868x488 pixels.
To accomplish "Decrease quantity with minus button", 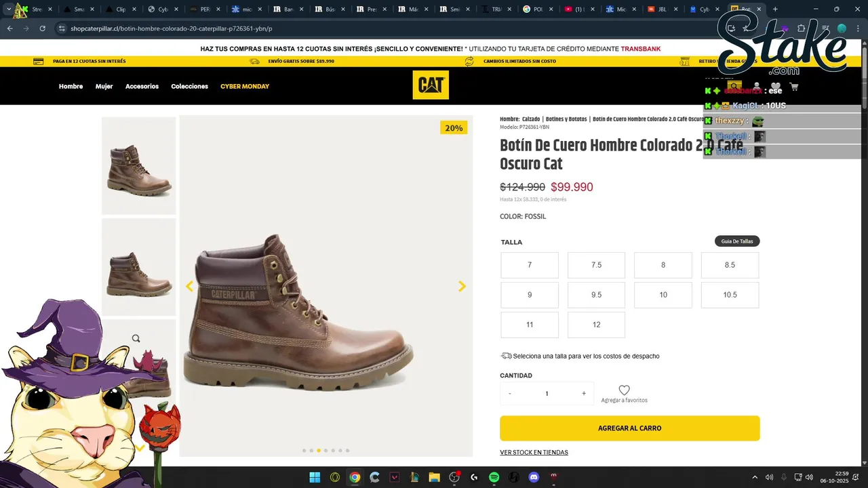I will [510, 394].
